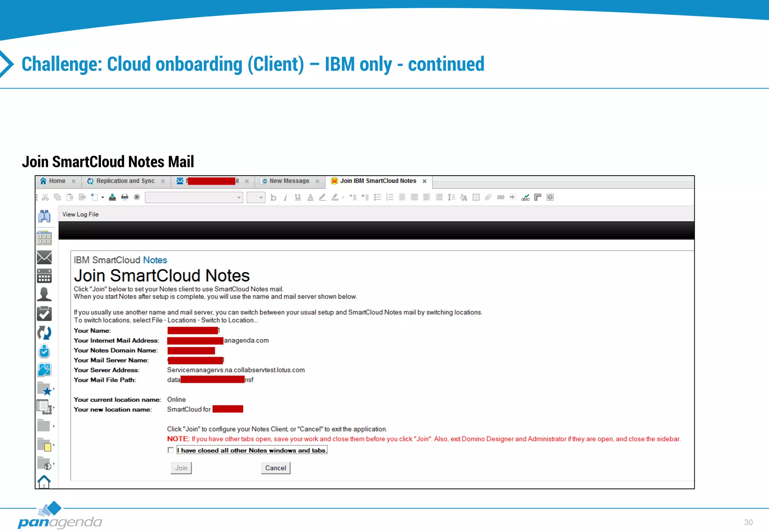
Task: Click the justify full align icon
Action: coord(415,197)
